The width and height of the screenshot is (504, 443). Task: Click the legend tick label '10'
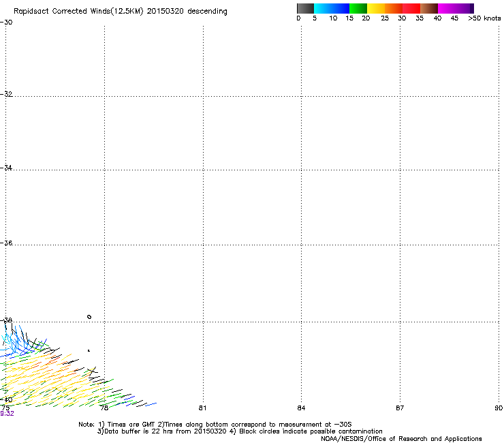click(x=333, y=18)
